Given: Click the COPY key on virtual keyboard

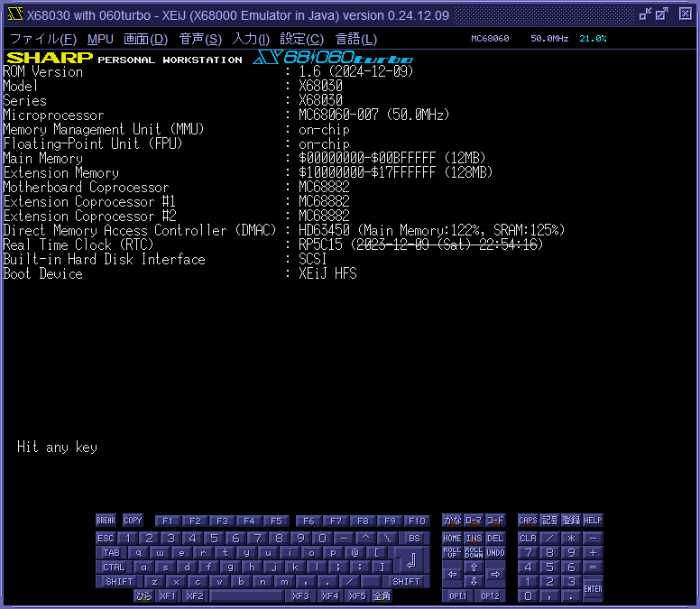Looking at the screenshot, I should click(133, 521).
